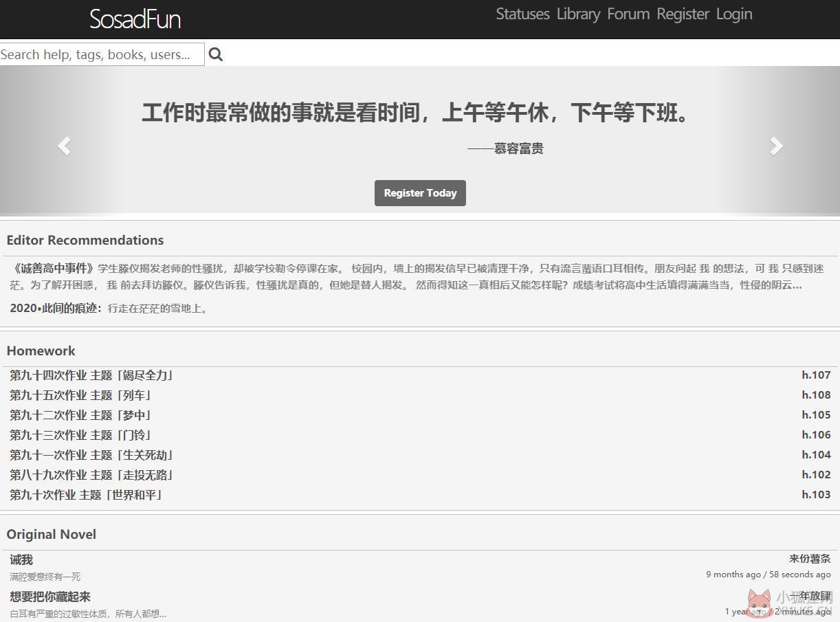Open the novel titled 诫我
This screenshot has height=622, width=840.
tap(21, 560)
